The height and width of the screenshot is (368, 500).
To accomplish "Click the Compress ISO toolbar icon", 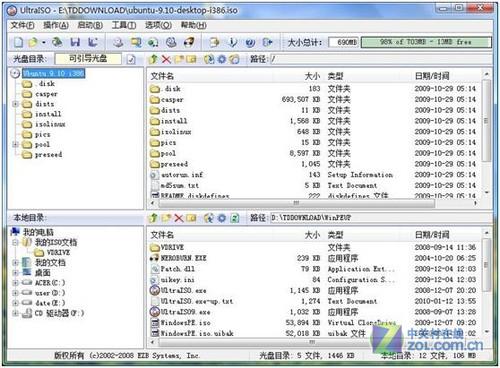I will [136, 42].
